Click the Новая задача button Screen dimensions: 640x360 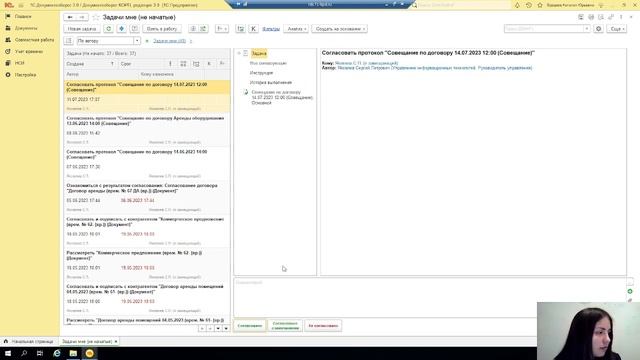82,29
